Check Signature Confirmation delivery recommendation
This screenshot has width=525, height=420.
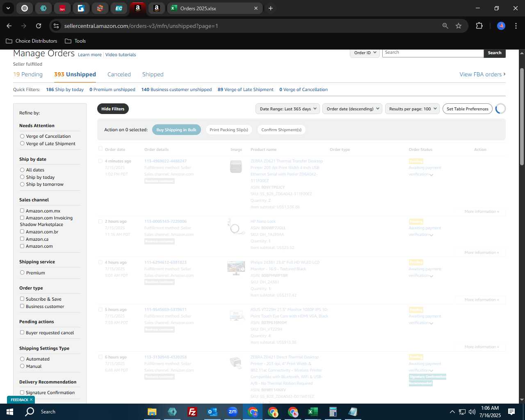[22, 393]
